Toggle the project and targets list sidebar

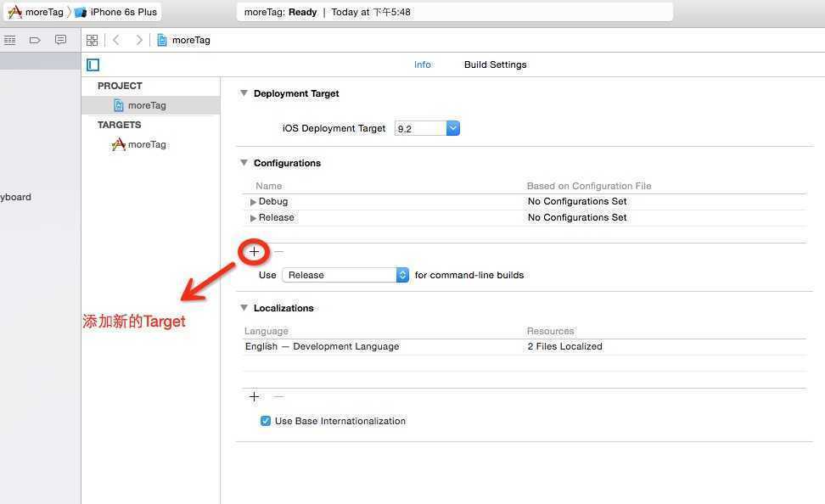click(x=93, y=64)
